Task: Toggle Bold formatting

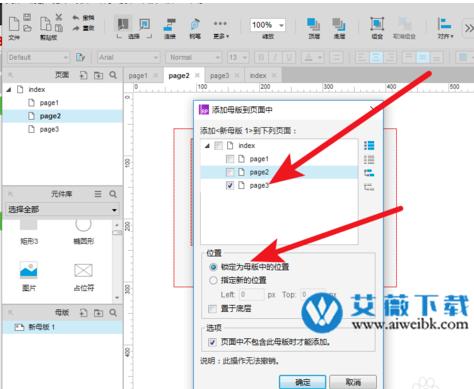Action: tap(261, 57)
